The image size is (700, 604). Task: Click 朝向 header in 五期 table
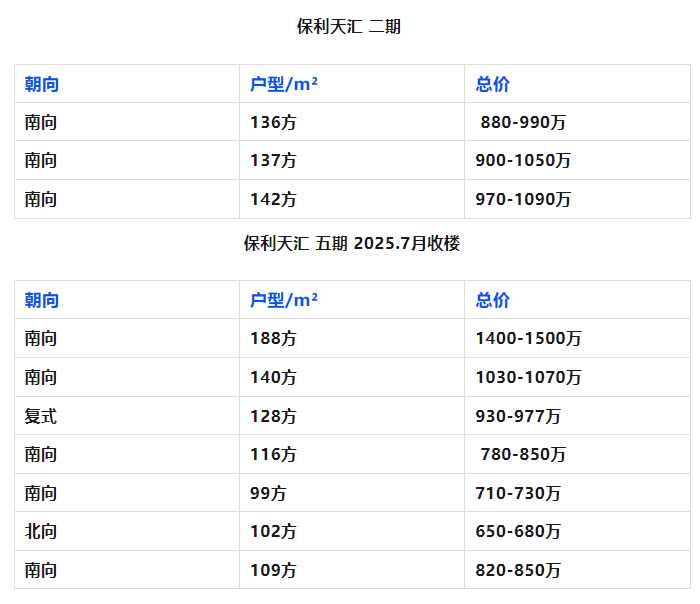[x=42, y=300]
